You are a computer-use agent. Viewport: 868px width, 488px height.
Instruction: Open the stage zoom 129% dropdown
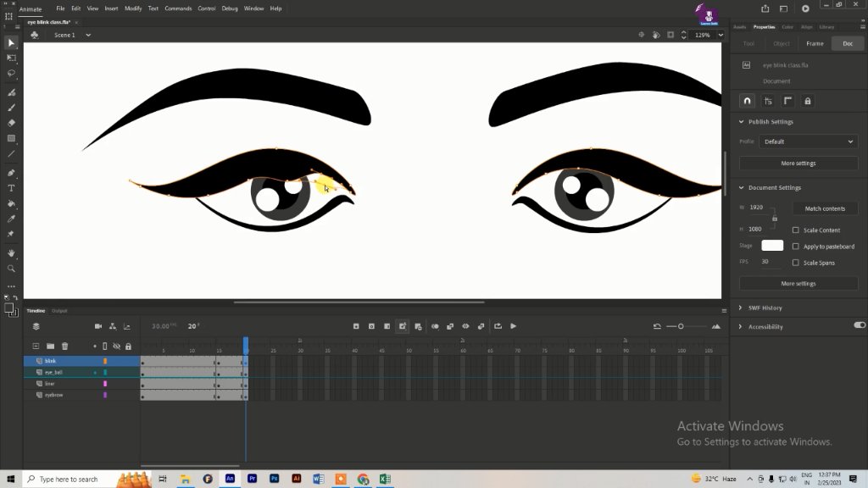[x=721, y=35]
